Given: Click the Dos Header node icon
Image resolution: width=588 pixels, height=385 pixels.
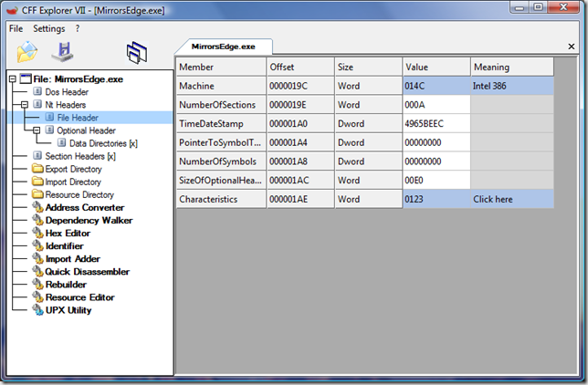Looking at the screenshot, I should [x=37, y=91].
